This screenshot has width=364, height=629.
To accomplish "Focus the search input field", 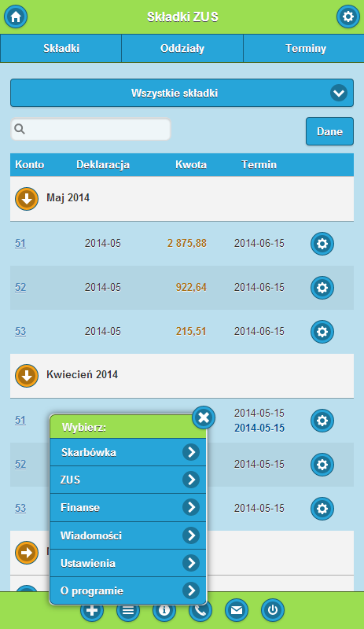I will (x=90, y=129).
